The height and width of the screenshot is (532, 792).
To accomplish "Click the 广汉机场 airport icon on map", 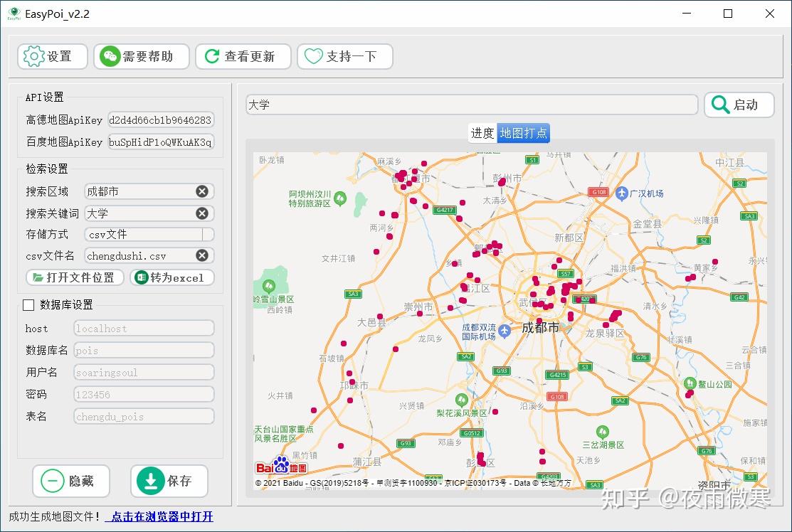I will coord(622,193).
